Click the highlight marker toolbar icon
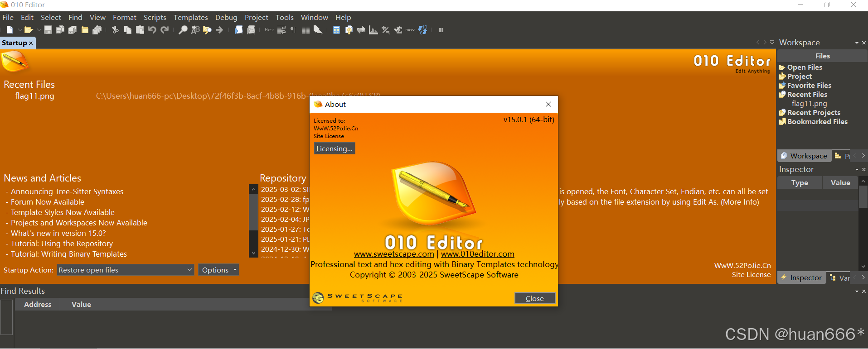Viewport: 868px width, 349px height. click(318, 30)
